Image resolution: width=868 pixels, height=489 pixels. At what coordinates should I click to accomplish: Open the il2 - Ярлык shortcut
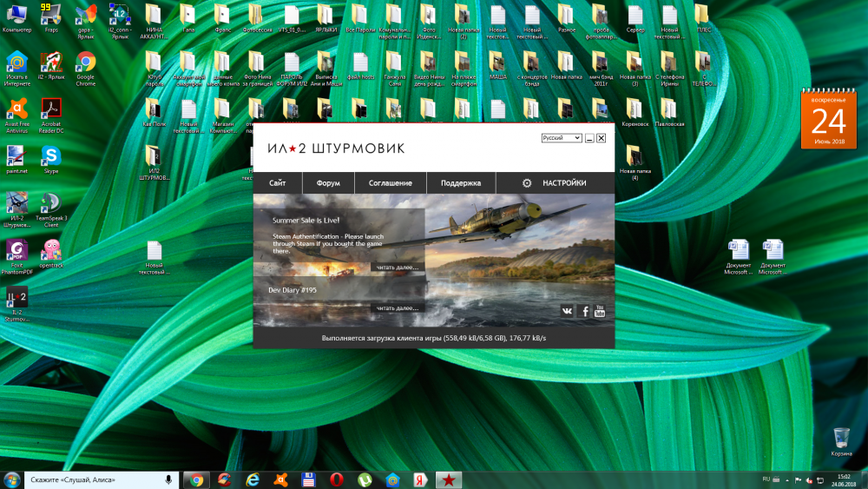[x=51, y=65]
